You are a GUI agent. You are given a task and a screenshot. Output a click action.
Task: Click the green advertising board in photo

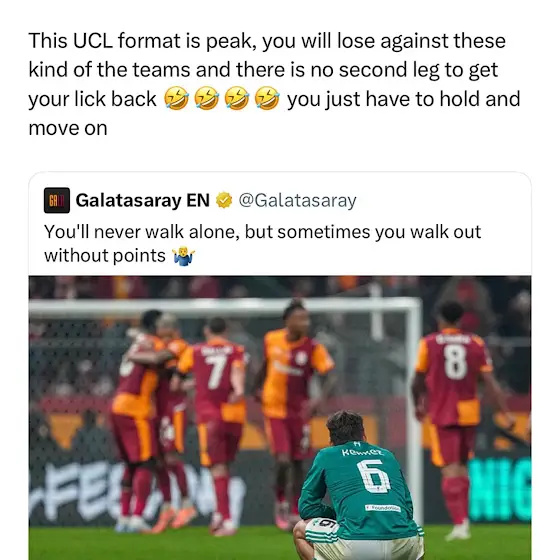tap(500, 489)
